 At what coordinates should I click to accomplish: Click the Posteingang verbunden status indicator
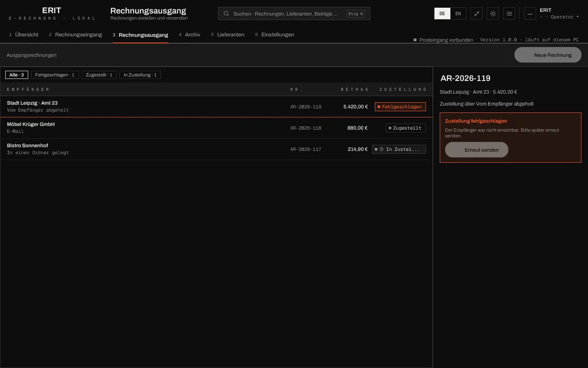[x=443, y=40]
